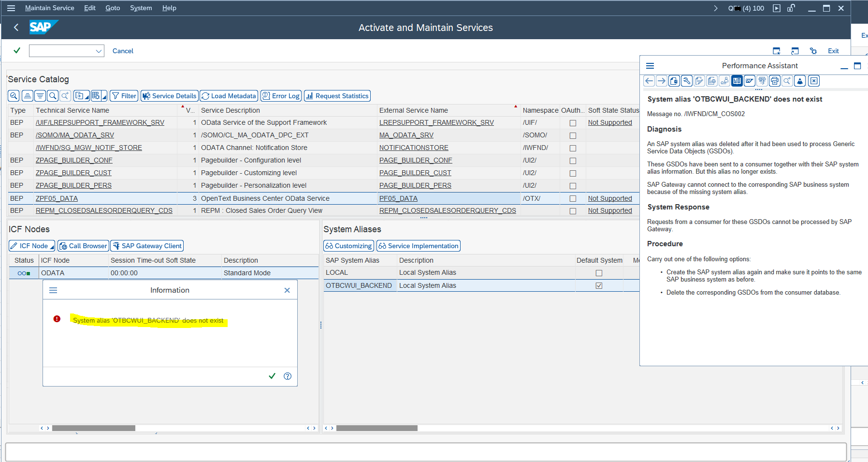
Task: Open the Error Log
Action: coord(281,96)
